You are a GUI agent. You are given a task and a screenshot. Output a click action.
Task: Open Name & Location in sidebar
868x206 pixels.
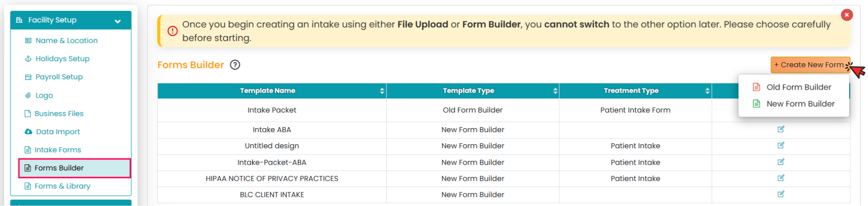point(67,41)
